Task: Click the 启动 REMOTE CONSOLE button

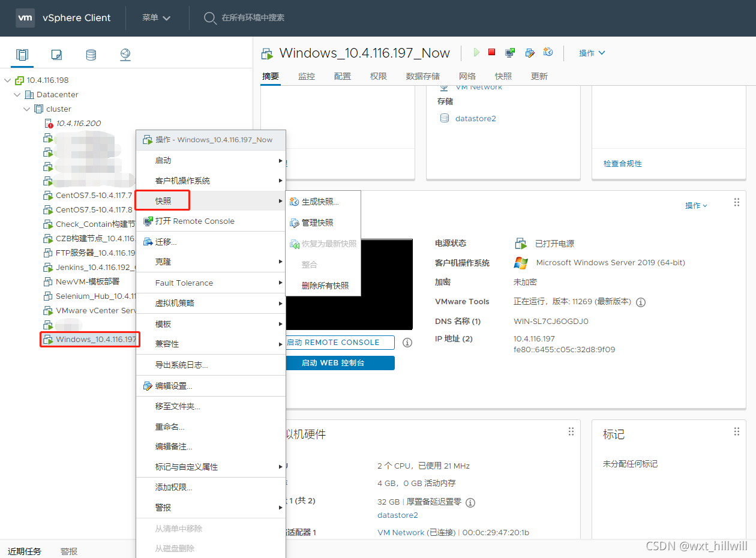Action: 340,343
